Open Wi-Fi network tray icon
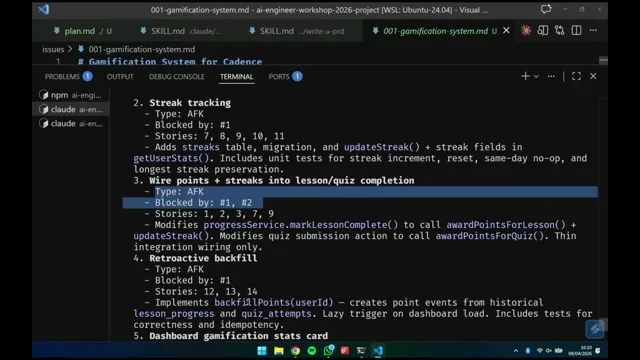 tap(540, 351)
